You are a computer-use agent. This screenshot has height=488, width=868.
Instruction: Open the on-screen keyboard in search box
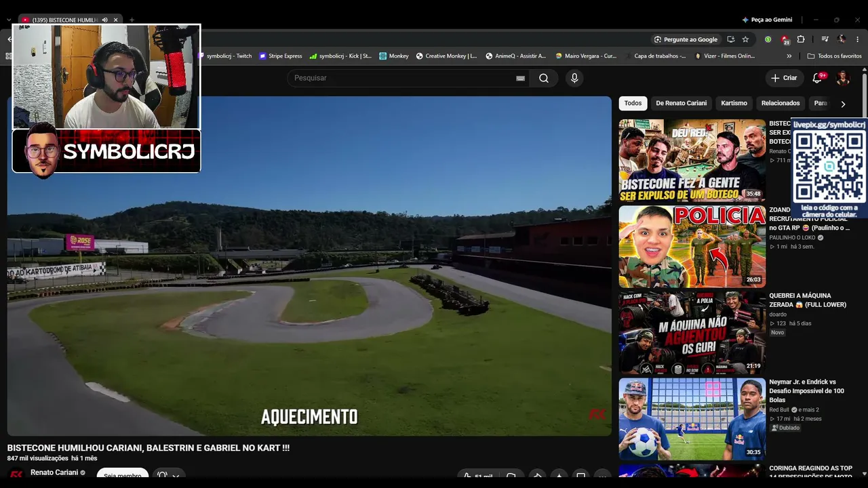[x=520, y=78]
